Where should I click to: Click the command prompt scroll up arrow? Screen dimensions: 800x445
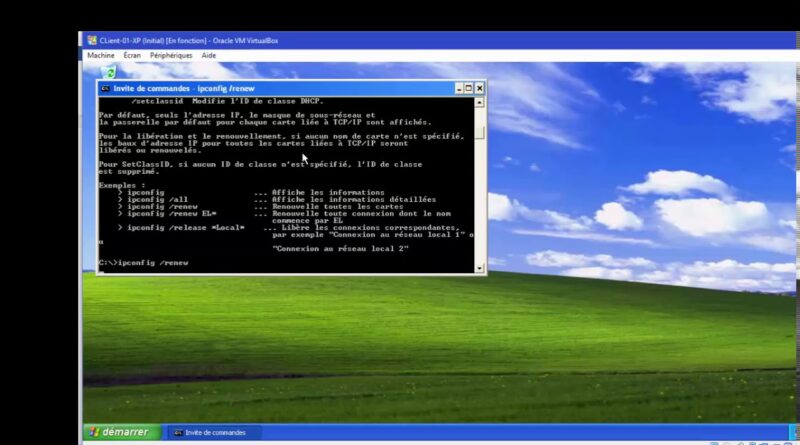[x=480, y=102]
